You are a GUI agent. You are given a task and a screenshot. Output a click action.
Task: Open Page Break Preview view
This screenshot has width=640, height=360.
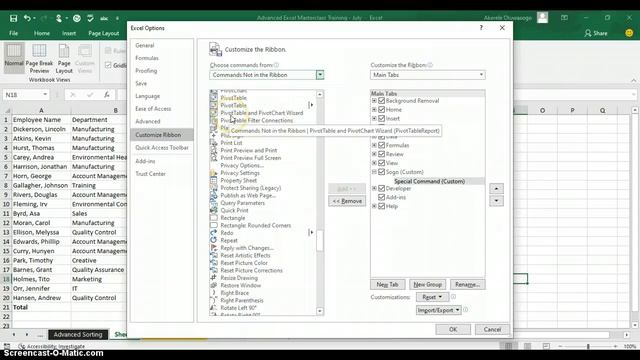(39, 59)
